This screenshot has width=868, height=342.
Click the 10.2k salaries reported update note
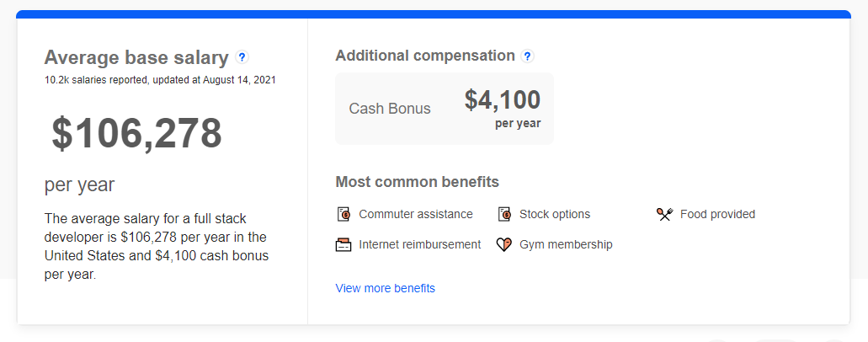160,80
